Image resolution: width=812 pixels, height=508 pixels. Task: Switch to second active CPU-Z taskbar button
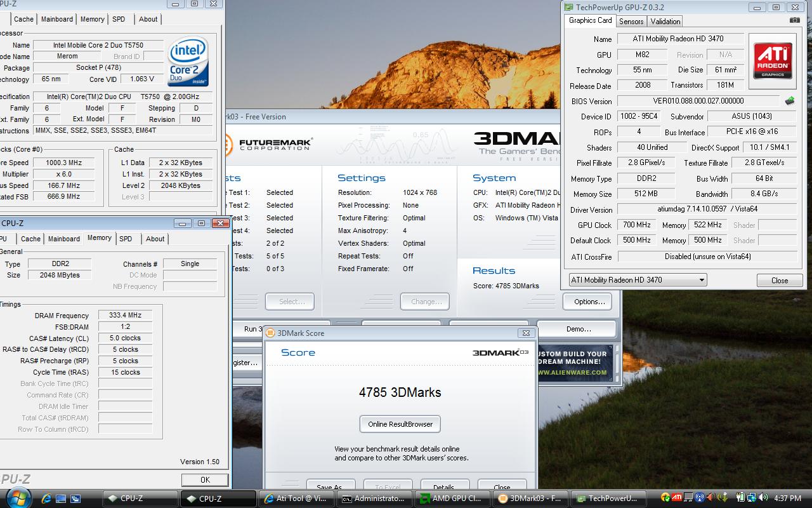pos(218,498)
